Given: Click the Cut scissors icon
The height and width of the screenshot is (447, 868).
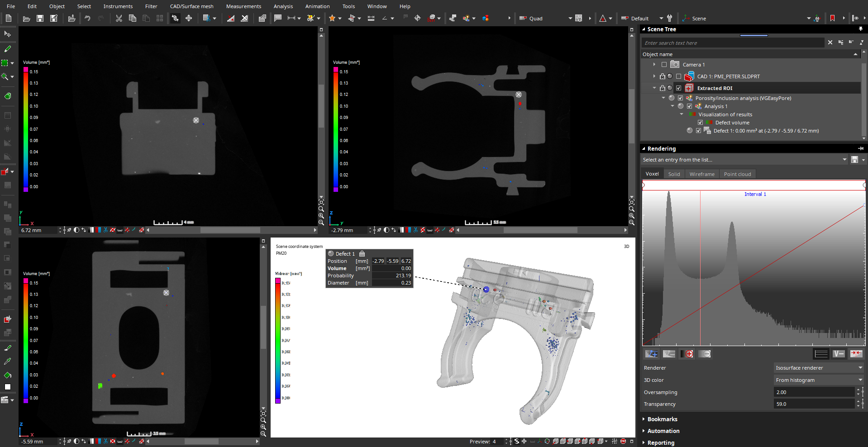Looking at the screenshot, I should tap(119, 19).
